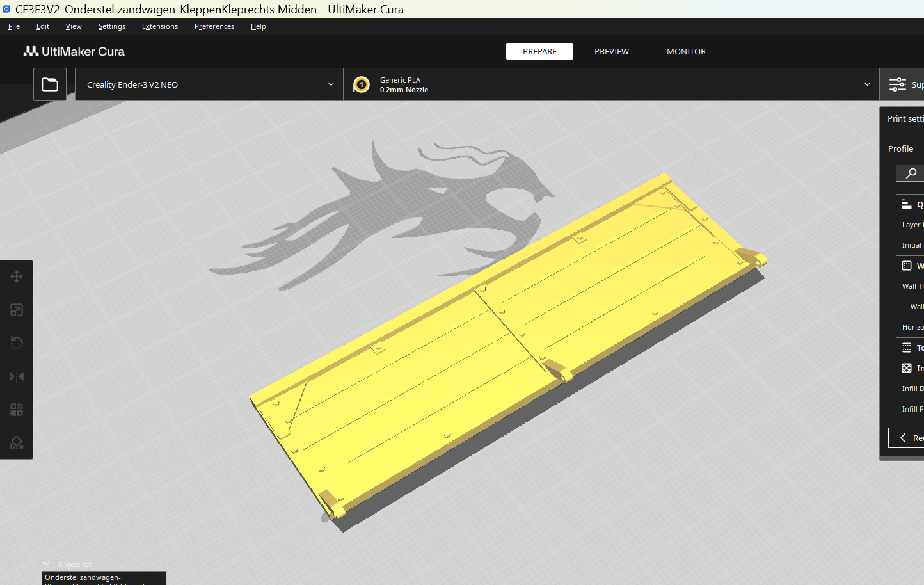
Task: Click the Initial layer setting label
Action: tap(912, 245)
